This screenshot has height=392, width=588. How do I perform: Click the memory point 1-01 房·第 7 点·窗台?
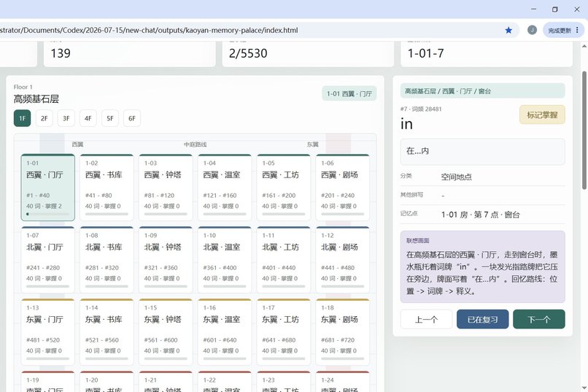(x=480, y=215)
